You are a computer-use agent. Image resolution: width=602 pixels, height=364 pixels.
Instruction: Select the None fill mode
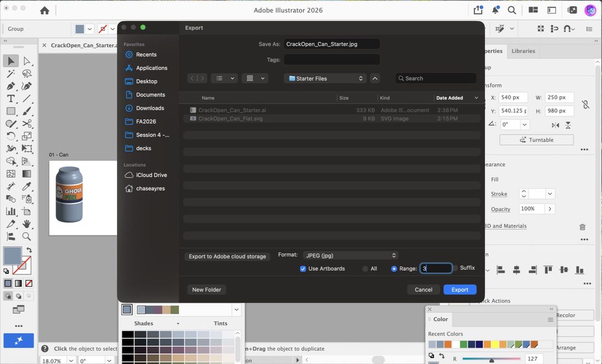tap(29, 284)
